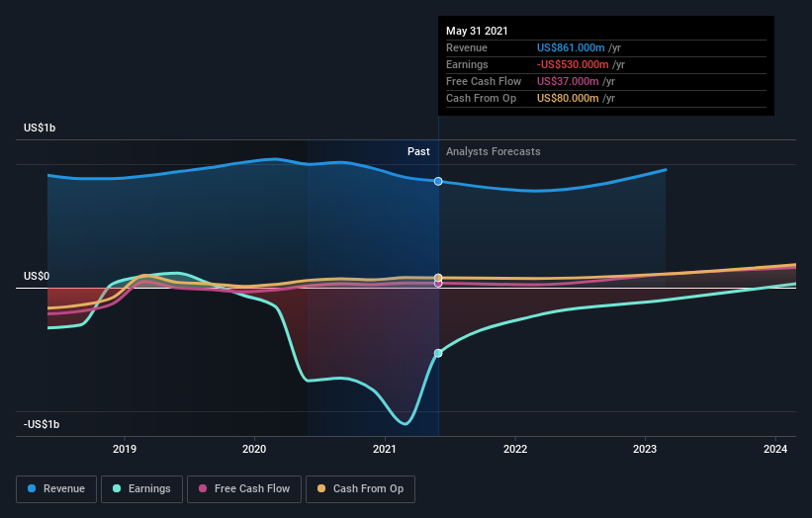Screen dimensions: 812x518
Task: Click the Earnings row label in tooltip
Action: [467, 64]
